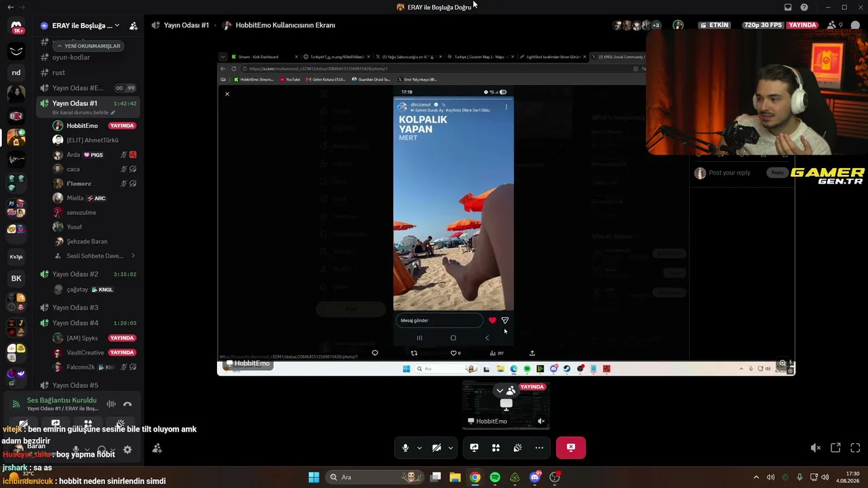Open Spotify from the Windows taskbar

pyautogui.click(x=495, y=477)
